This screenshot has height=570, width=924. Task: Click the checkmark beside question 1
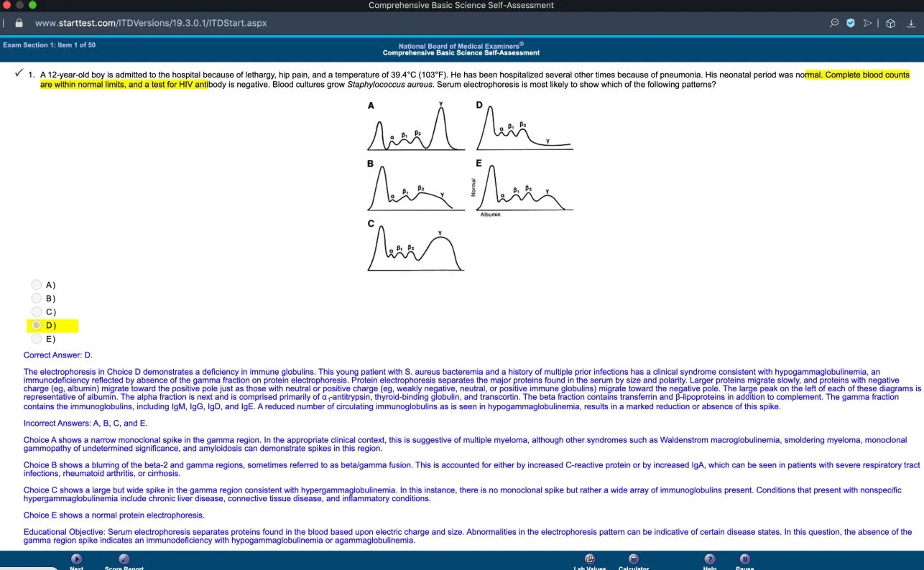(x=18, y=74)
